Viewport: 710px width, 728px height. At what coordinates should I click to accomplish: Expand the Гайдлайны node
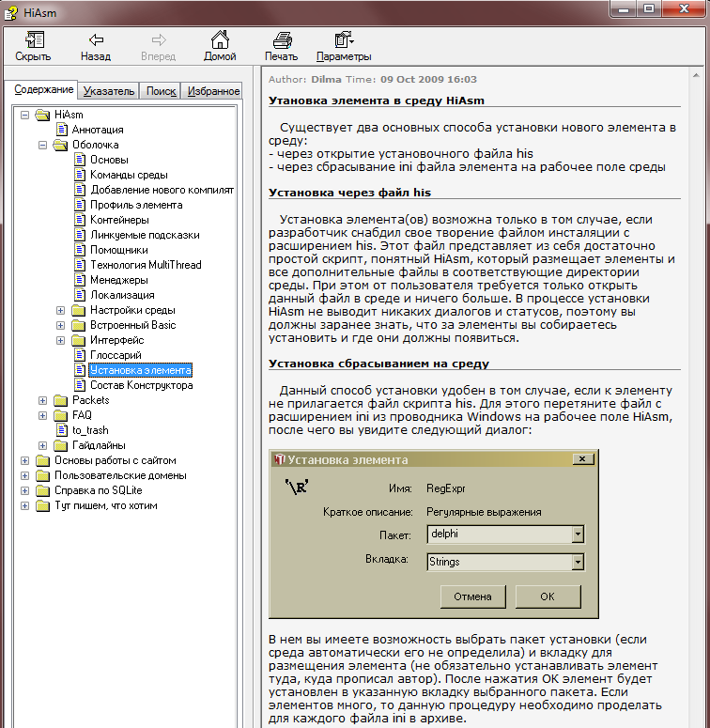click(42, 445)
